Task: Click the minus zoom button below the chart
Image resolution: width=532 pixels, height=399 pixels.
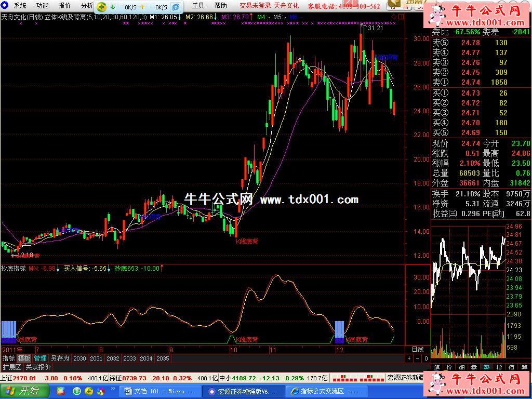Action: pos(417,358)
